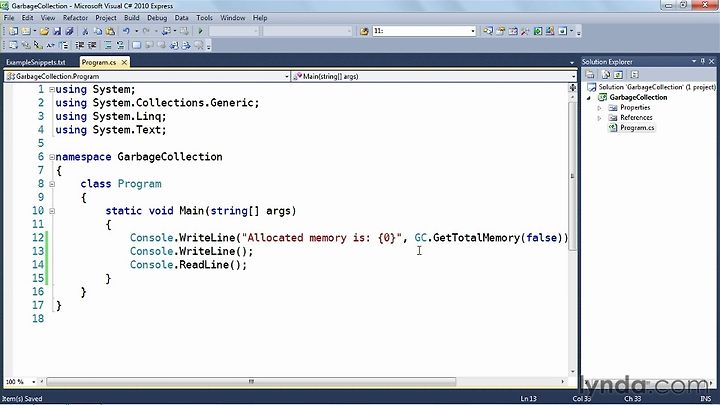Expand the References node in Solution Explorer
Screen dimensions: 720x405
599,118
